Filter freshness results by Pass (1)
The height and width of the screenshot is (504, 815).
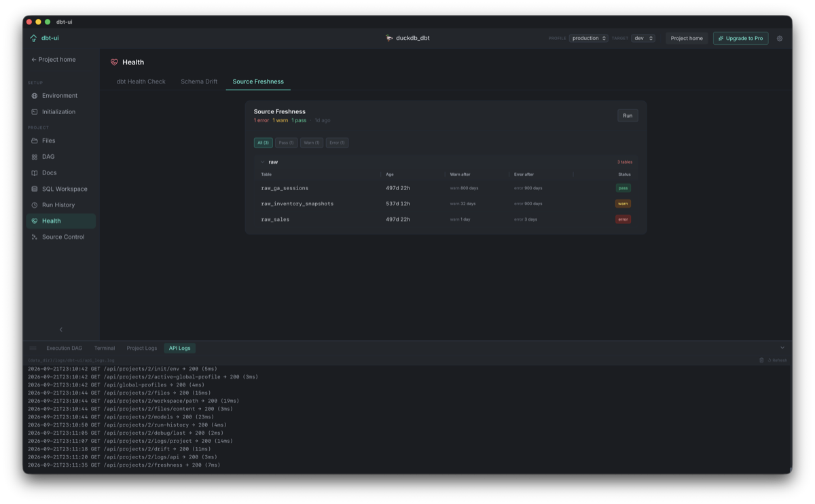coord(286,143)
